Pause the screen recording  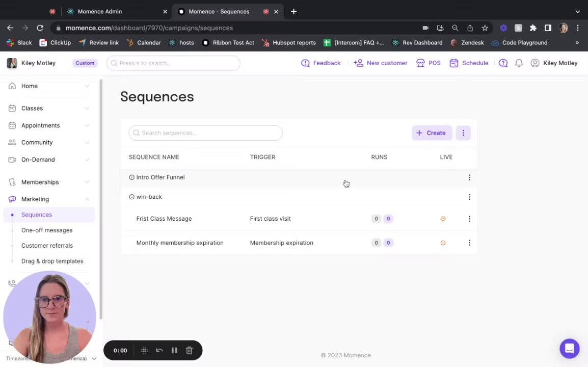(174, 350)
